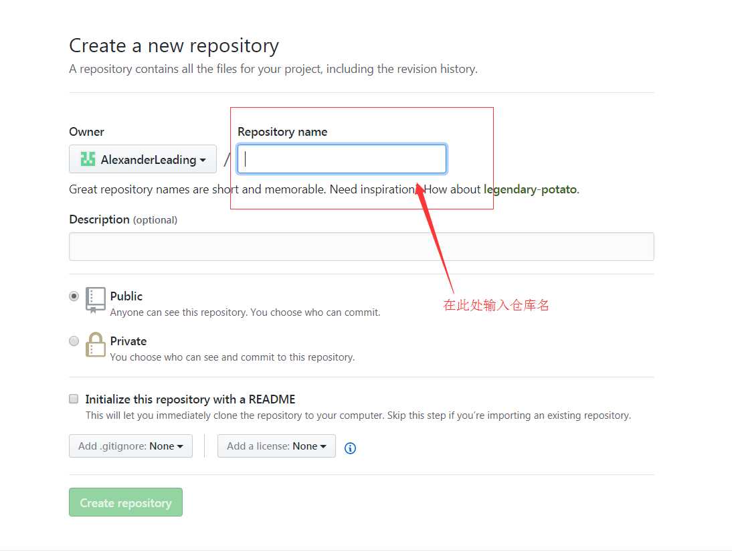This screenshot has height=560, width=732.
Task: Enable Initialize this repository with a README
Action: tap(74, 399)
